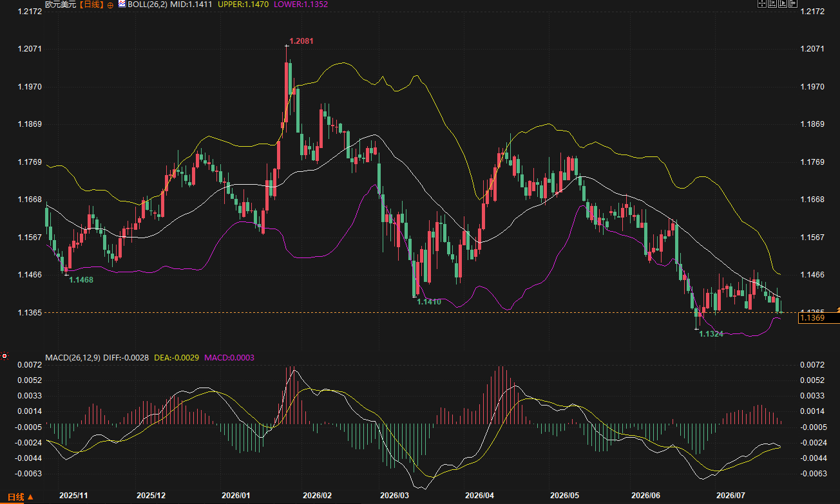This screenshot has width=840, height=504.
Task: Click the 2026/07 date label on time axis
Action: tap(731, 496)
